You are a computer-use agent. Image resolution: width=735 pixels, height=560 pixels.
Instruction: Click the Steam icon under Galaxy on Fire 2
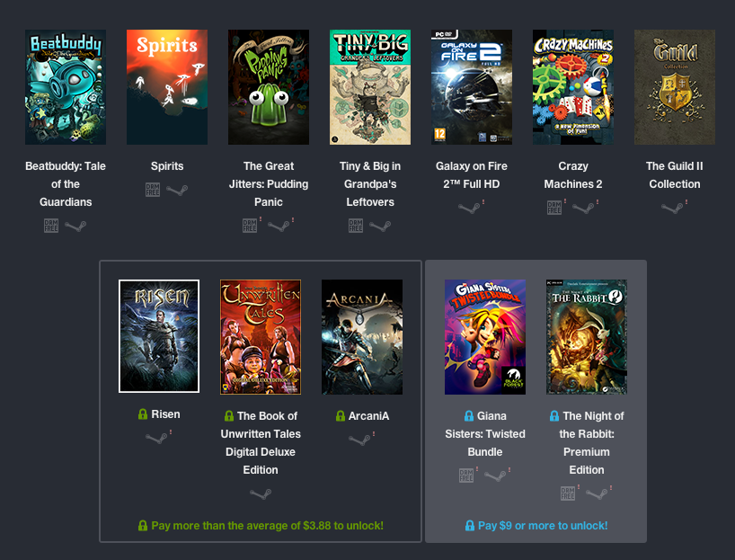tap(469, 208)
